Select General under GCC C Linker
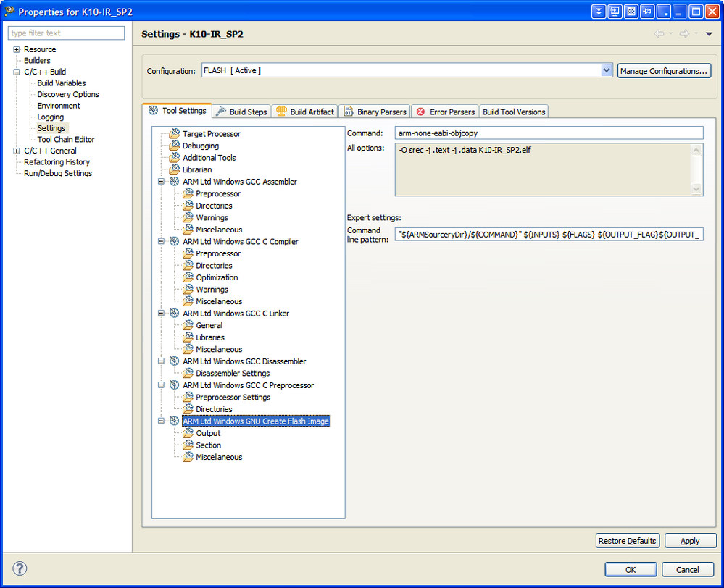 pos(209,325)
